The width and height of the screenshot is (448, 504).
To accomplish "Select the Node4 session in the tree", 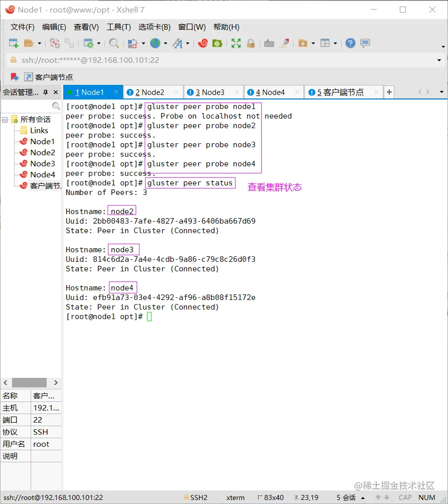I will click(x=37, y=174).
